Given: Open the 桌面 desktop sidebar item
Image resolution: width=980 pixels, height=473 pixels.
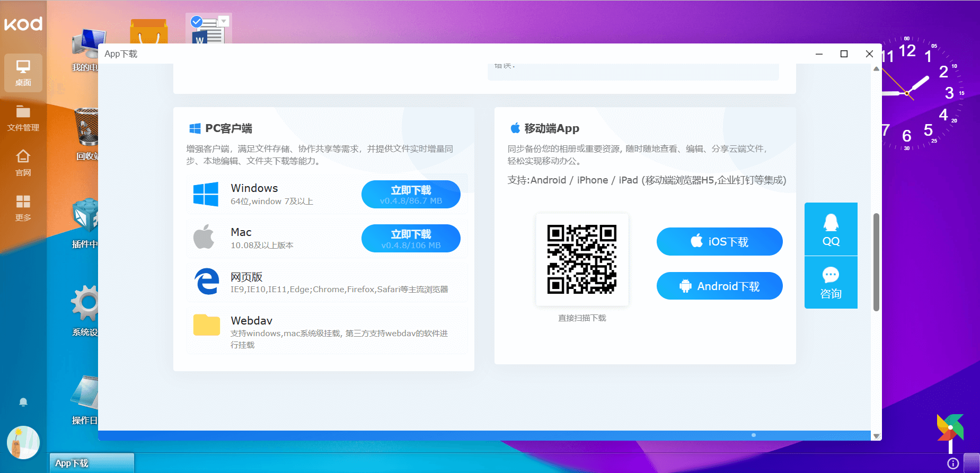Looking at the screenshot, I should (x=23, y=73).
